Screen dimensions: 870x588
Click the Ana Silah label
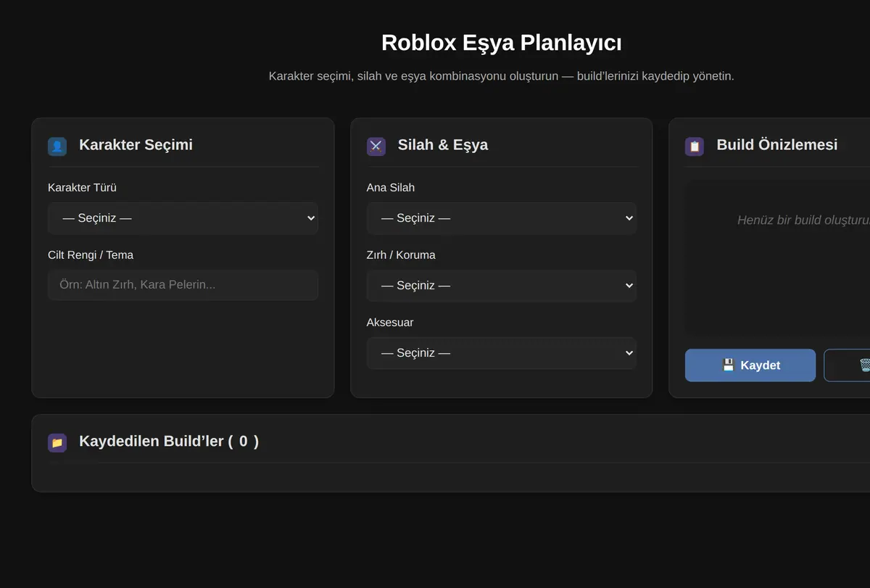391,188
